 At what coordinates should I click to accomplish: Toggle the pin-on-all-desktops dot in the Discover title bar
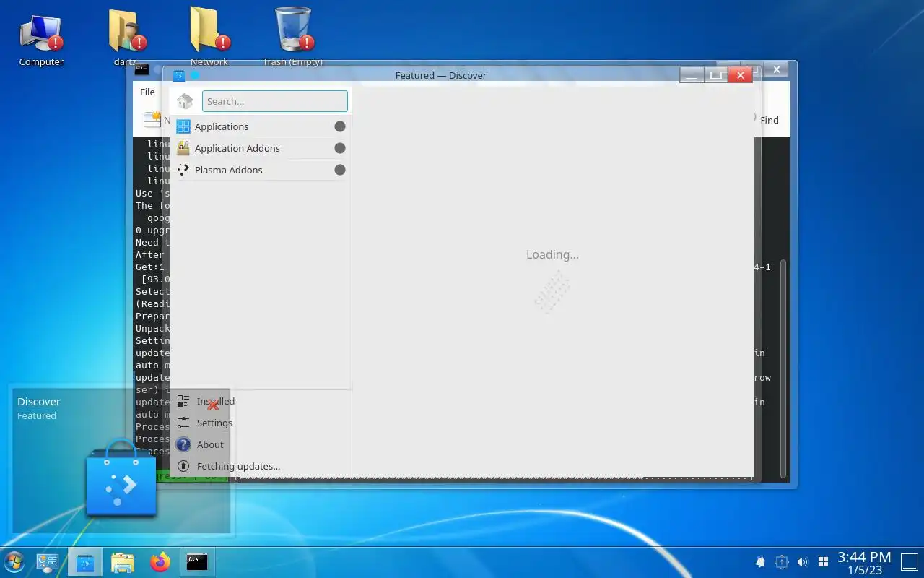click(194, 75)
